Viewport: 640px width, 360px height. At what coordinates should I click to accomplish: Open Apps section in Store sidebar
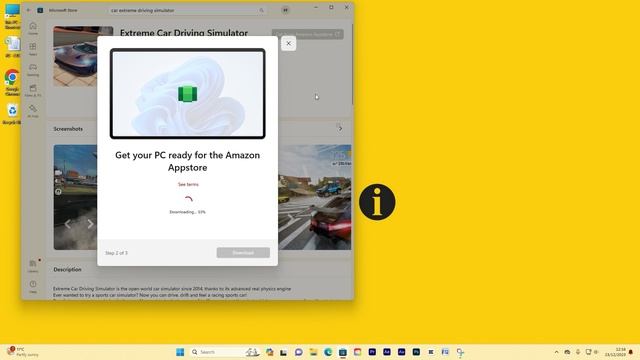point(33,49)
